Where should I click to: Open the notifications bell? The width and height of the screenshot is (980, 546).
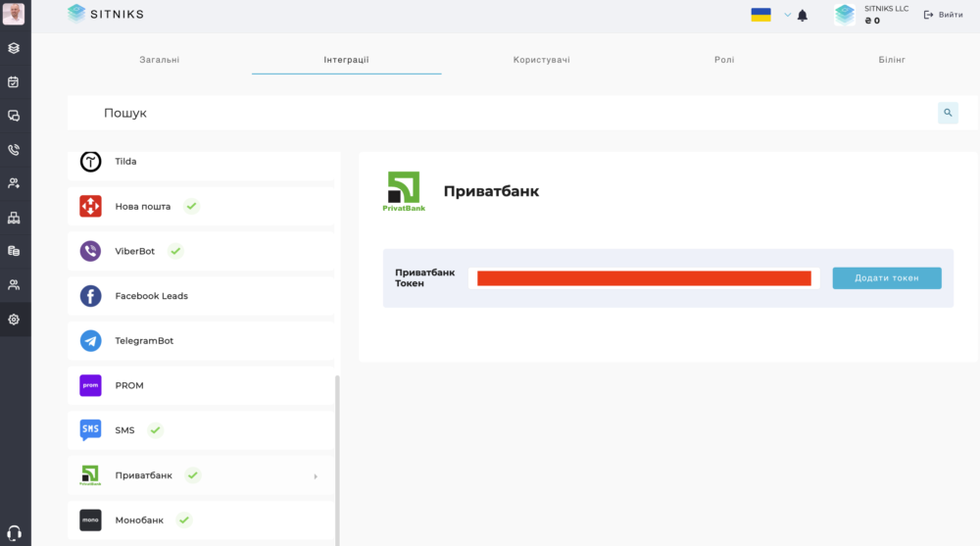(803, 16)
